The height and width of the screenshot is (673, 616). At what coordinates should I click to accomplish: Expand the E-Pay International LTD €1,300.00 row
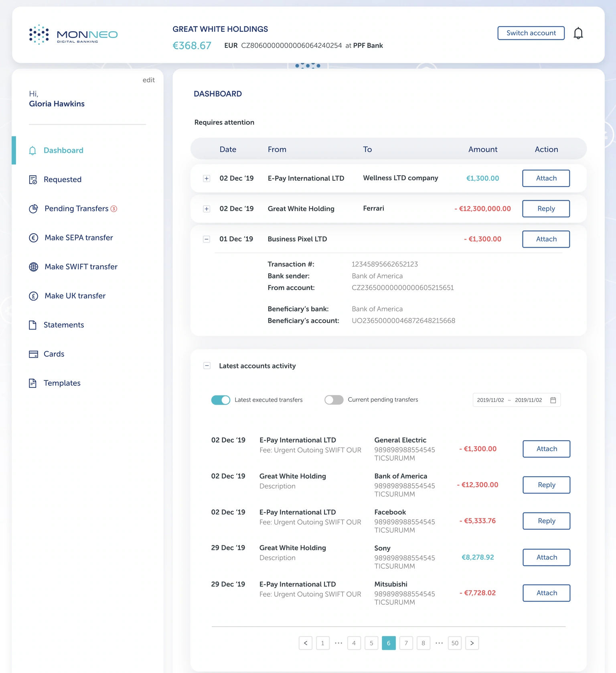(207, 179)
